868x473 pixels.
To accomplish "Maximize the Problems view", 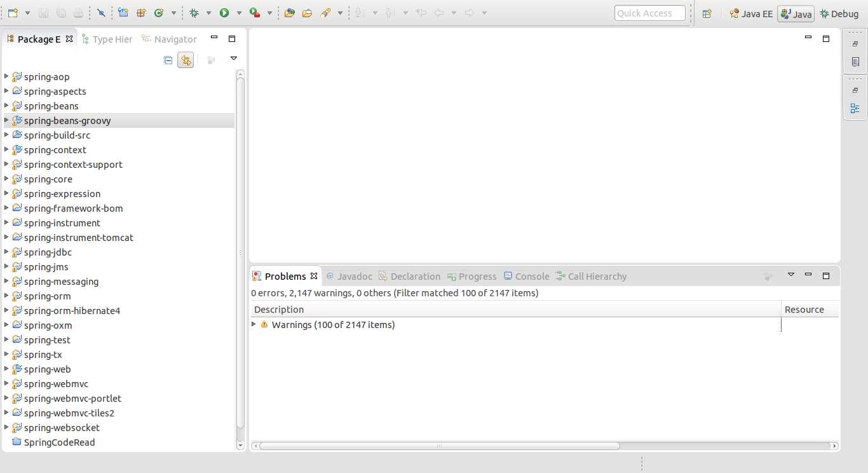I will 826,275.
